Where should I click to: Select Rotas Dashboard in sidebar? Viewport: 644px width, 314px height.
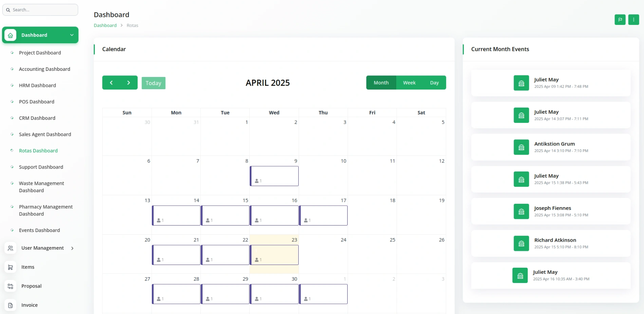pyautogui.click(x=38, y=151)
